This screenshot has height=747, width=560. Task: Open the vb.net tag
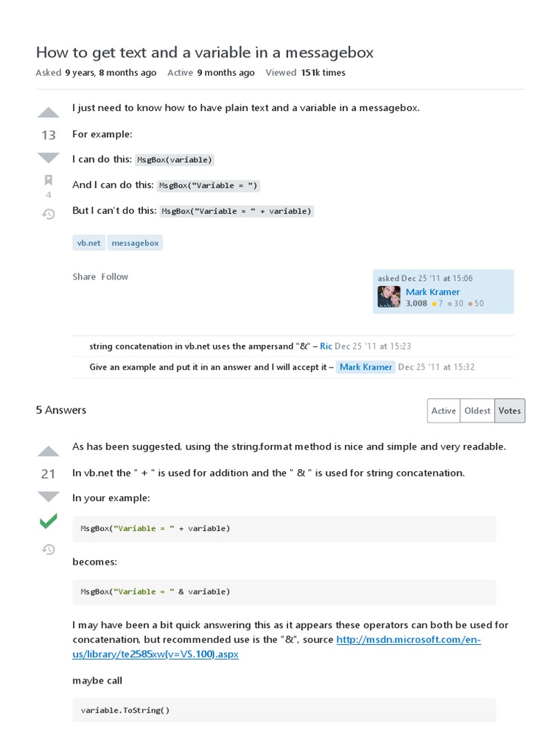click(x=89, y=243)
